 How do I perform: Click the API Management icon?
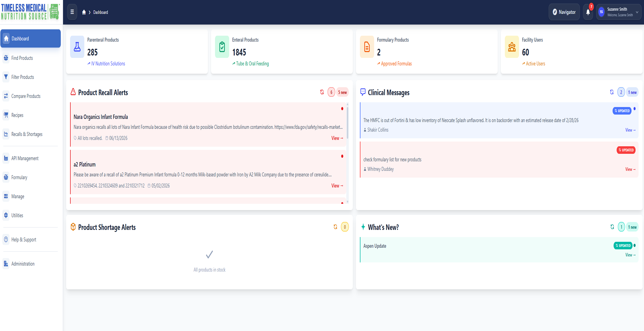(6, 158)
